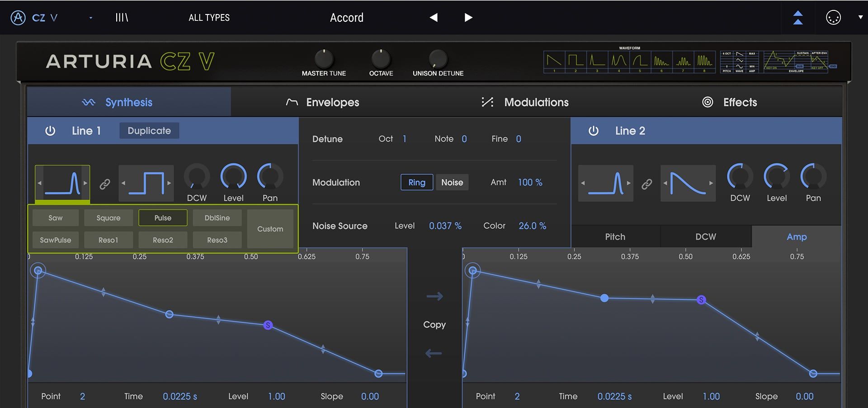Select Line 1 envelope sustain point S

(x=268, y=325)
